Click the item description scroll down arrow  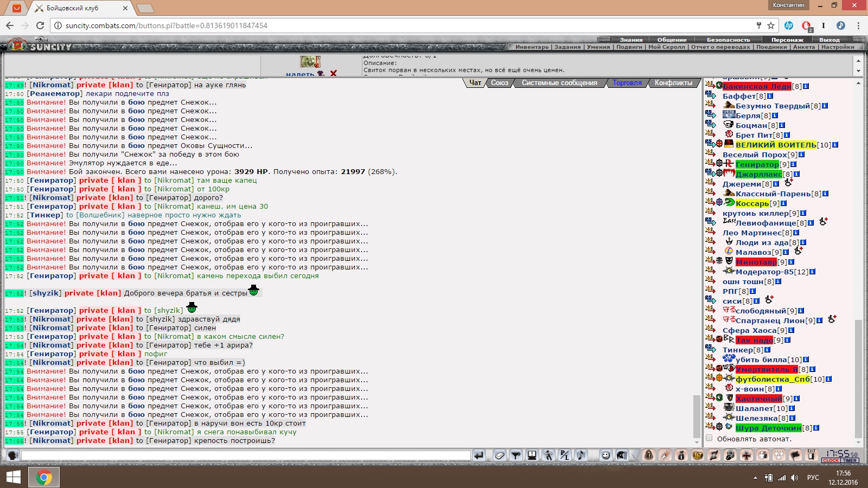tap(858, 71)
